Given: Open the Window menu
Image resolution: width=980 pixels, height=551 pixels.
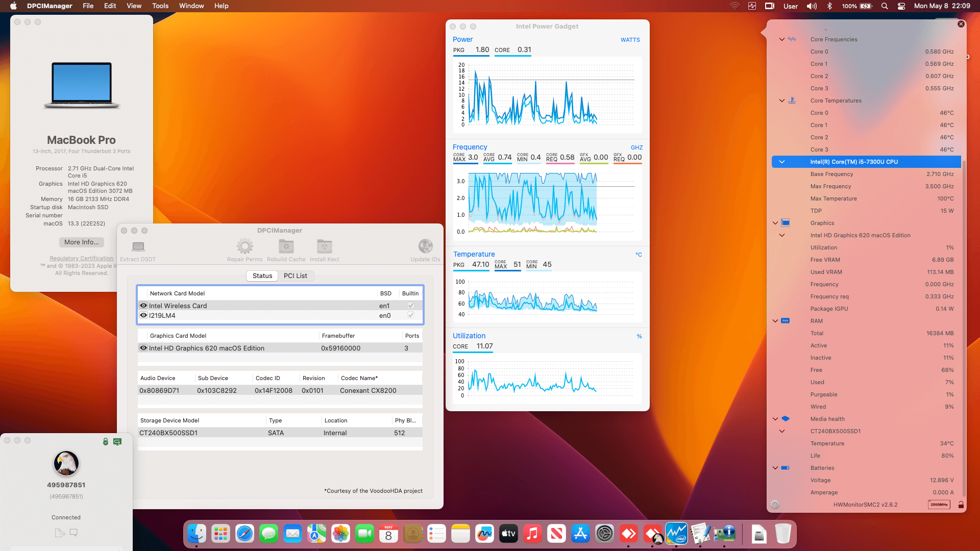Looking at the screenshot, I should [191, 6].
